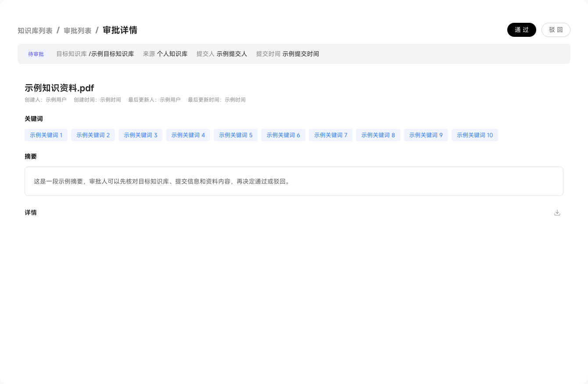Click the summary text box
The height and width of the screenshot is (384, 588).
click(294, 181)
